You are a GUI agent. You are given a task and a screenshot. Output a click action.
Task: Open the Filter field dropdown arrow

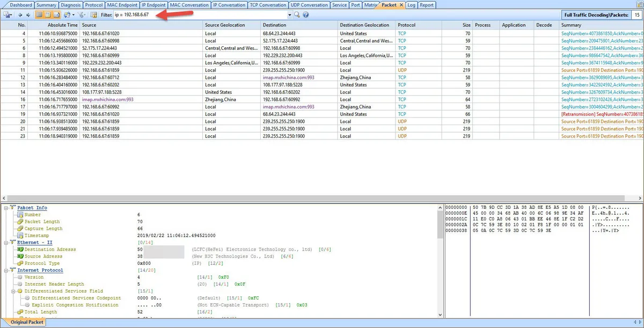click(x=290, y=15)
